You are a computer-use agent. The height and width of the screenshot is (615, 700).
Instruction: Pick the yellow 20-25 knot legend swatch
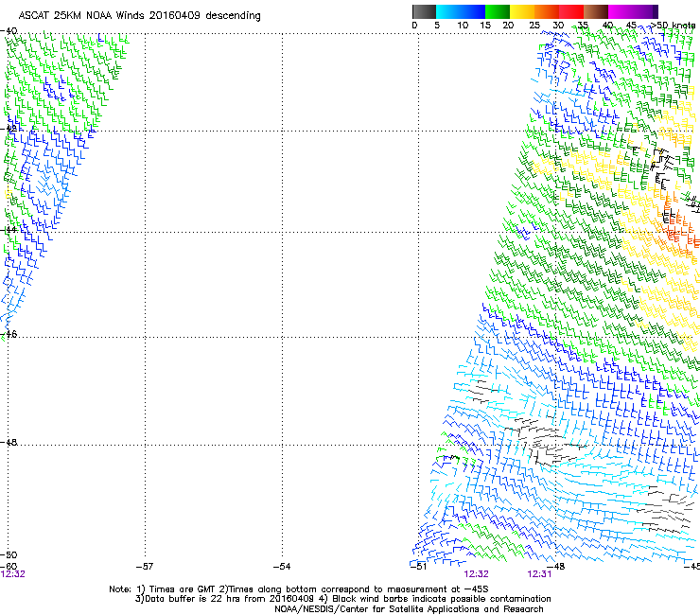[522, 11]
